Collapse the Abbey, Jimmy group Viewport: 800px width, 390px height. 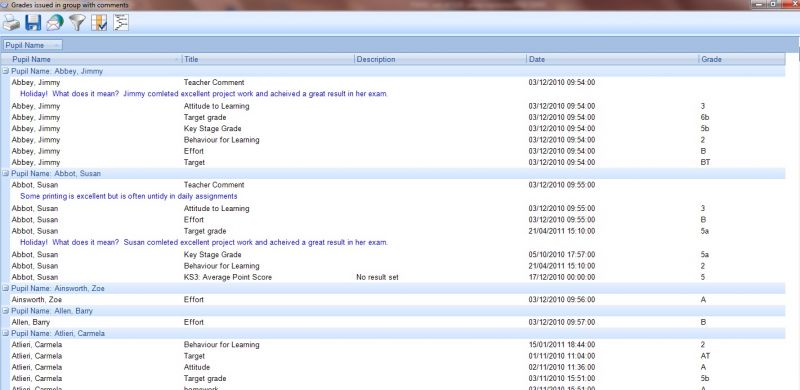pyautogui.click(x=6, y=71)
